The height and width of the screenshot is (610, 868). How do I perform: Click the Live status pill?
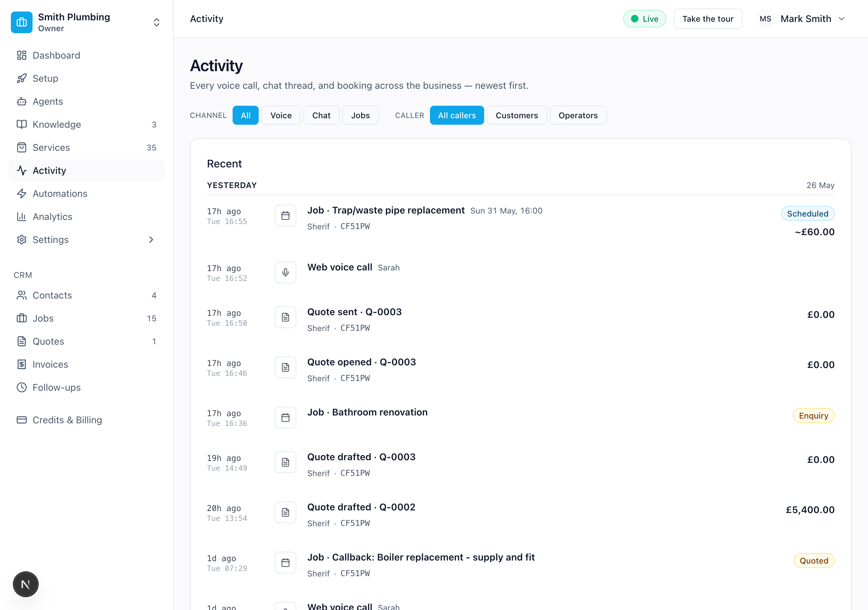(645, 19)
